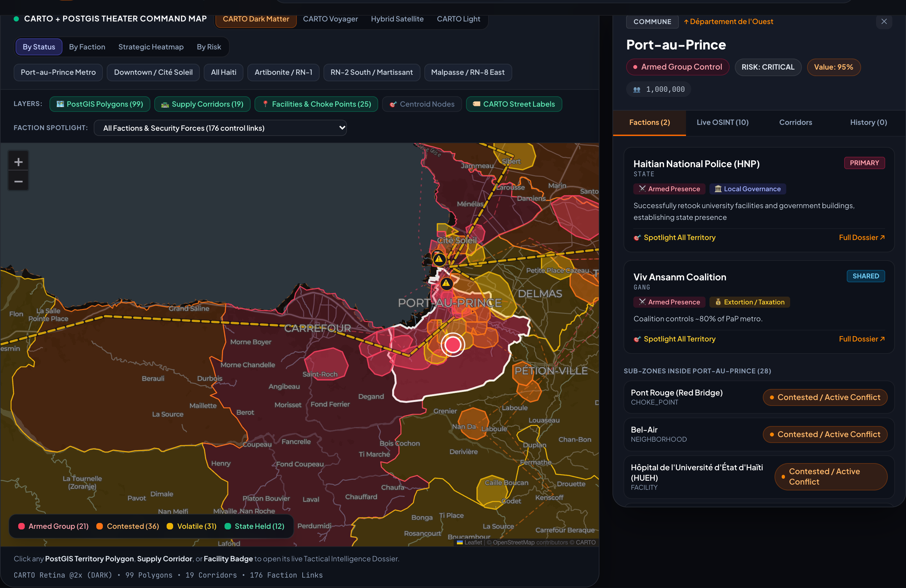Enable the Centroid Nodes layer
This screenshot has width=906, height=588.
click(422, 104)
